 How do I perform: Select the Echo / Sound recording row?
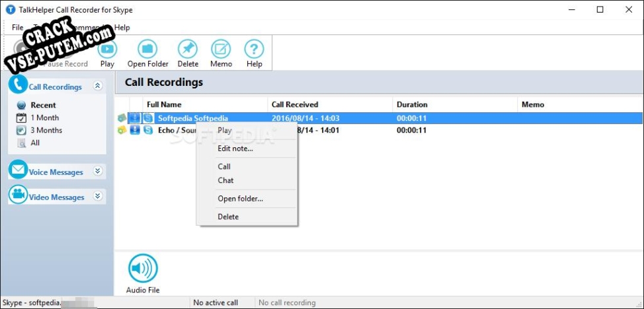click(176, 130)
